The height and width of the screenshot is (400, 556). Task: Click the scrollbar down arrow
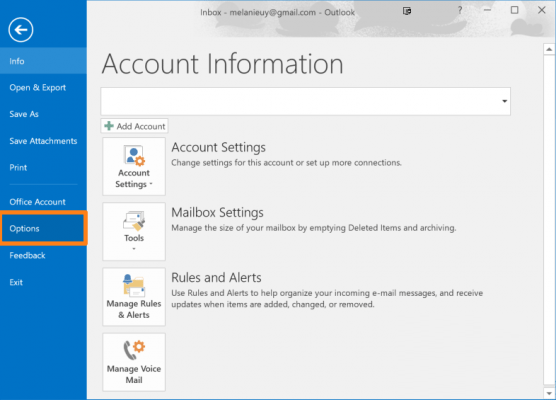[x=549, y=393]
